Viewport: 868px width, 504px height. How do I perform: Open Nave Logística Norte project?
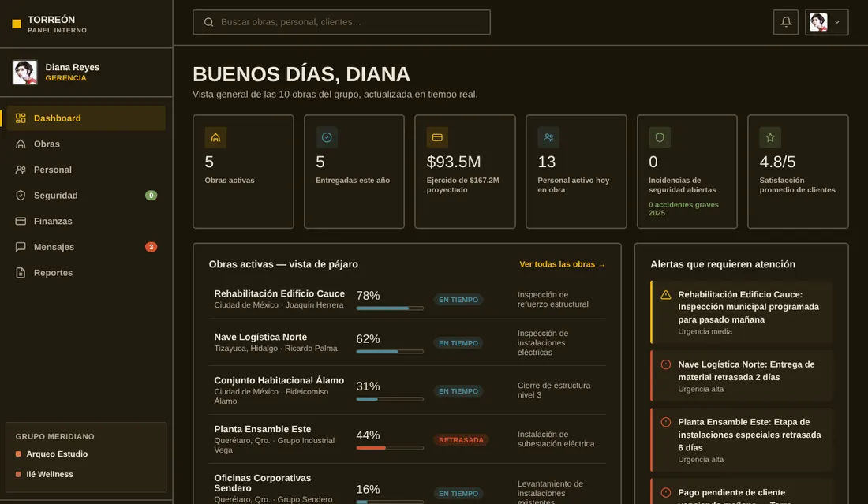pos(407,342)
